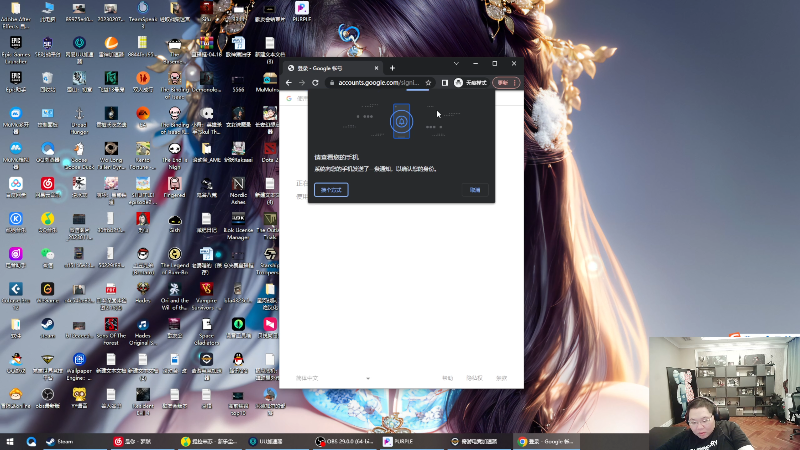Open the Ikok License Manager icon
800x450 pixels.
click(238, 226)
